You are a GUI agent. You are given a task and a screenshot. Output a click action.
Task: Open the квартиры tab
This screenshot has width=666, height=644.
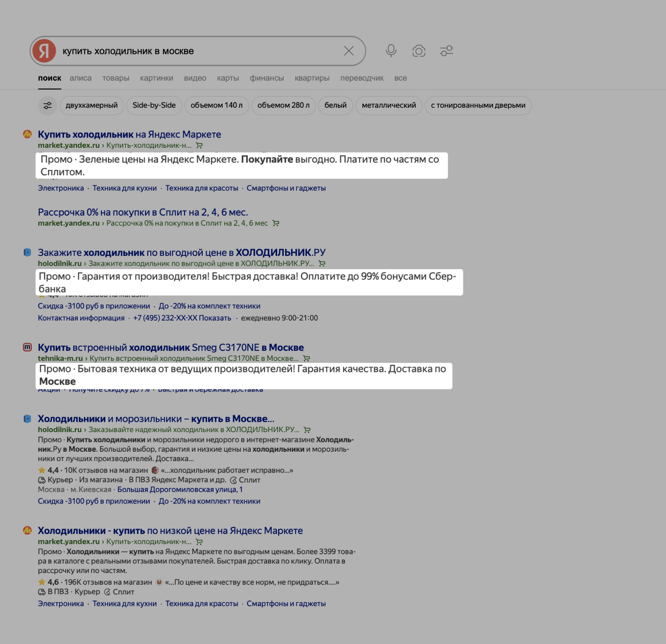tap(312, 78)
